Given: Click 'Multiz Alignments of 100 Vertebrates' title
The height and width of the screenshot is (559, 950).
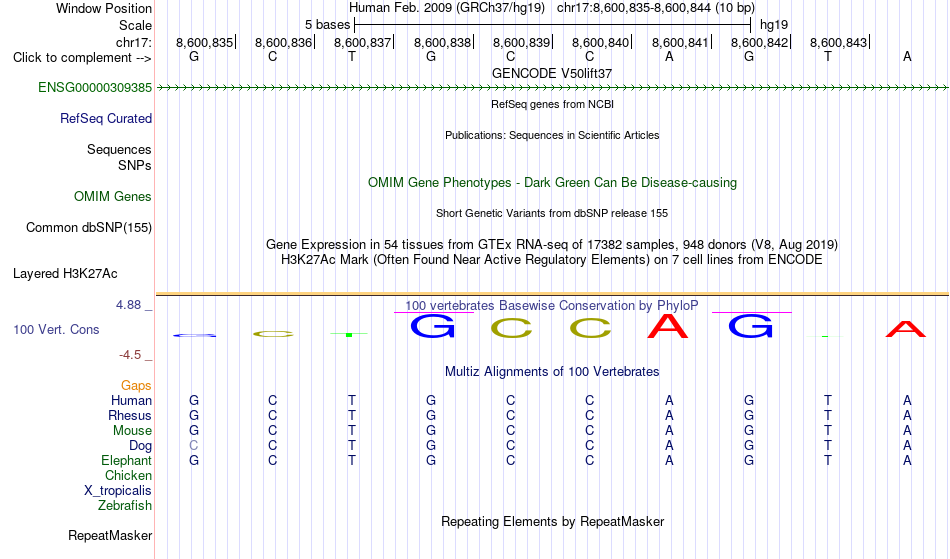Looking at the screenshot, I should point(552,372).
